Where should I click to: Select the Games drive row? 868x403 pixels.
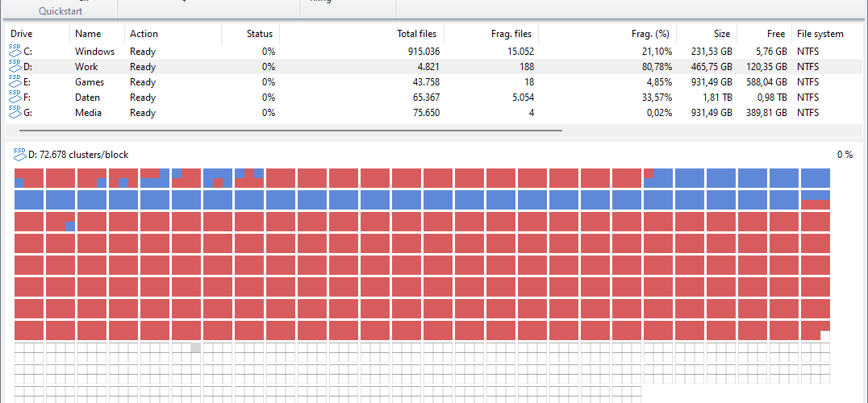point(433,82)
